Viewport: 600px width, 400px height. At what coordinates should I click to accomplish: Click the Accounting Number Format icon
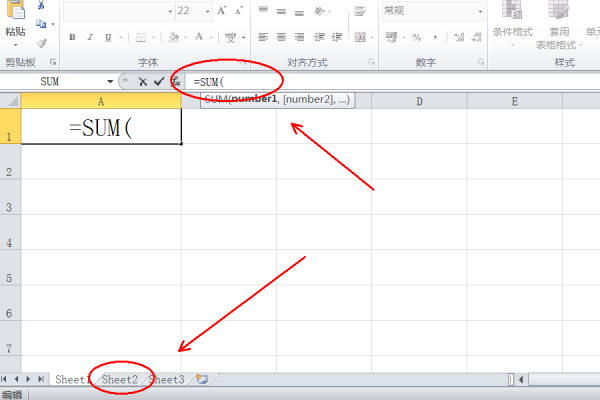pyautogui.click(x=391, y=37)
